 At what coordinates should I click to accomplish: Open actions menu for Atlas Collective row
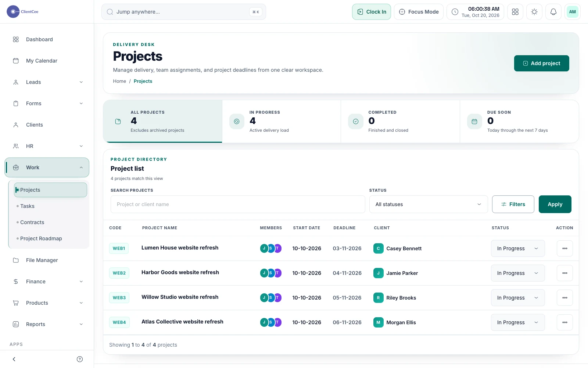[565, 322]
